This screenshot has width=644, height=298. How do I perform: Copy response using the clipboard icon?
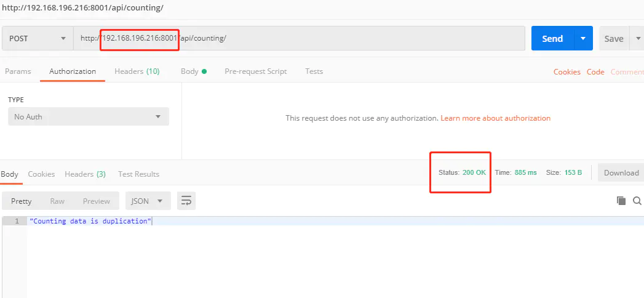coord(621,201)
